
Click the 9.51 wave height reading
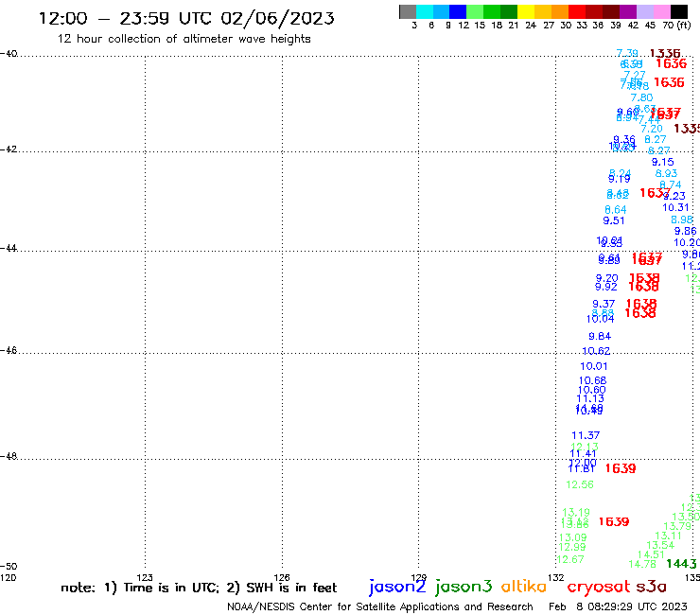pos(613,220)
